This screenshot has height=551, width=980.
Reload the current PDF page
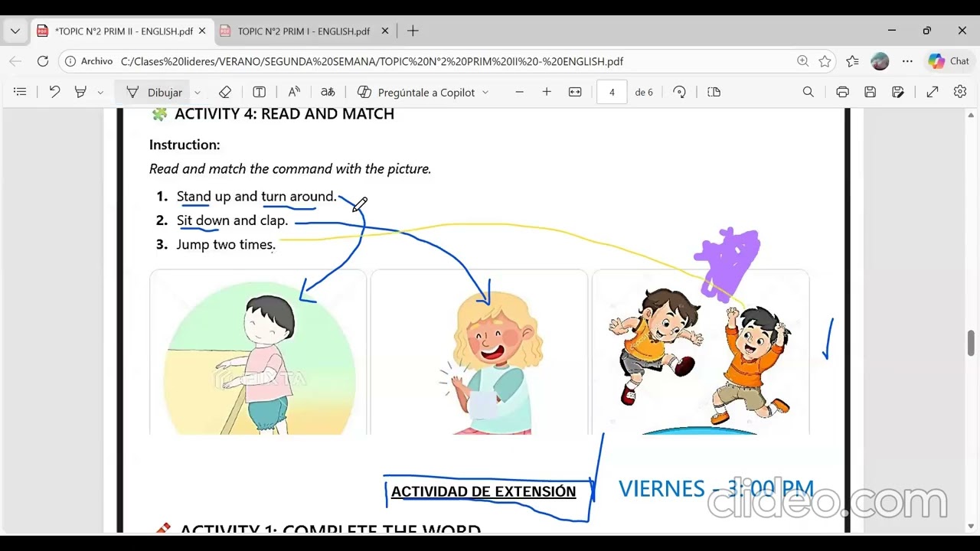pos(43,61)
